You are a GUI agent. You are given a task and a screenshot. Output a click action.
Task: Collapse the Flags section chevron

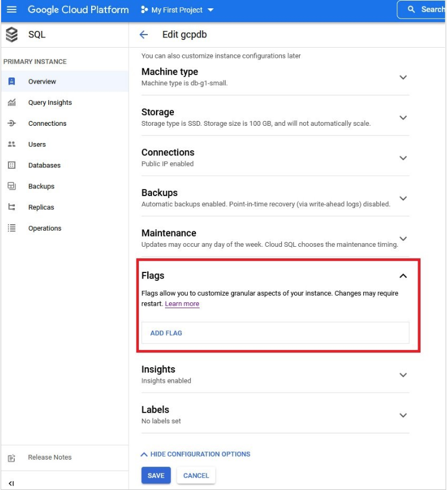tap(403, 276)
